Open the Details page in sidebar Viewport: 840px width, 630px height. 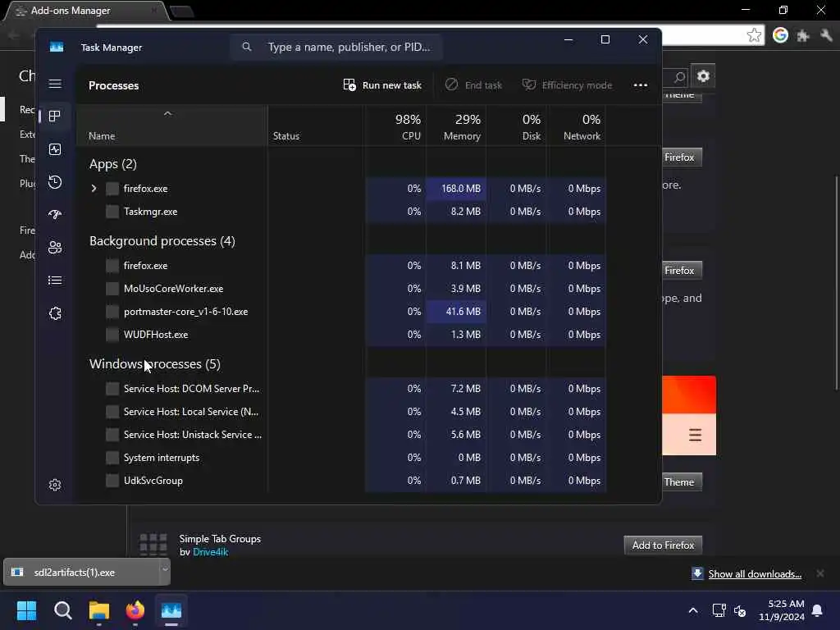pyautogui.click(x=55, y=281)
